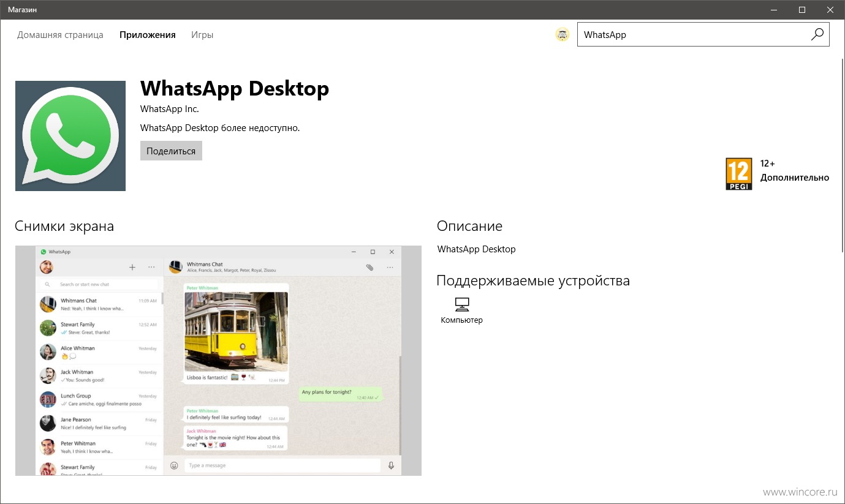Screen dimensions: 845x504
Task: Close the Магазин window
Action: [830, 10]
